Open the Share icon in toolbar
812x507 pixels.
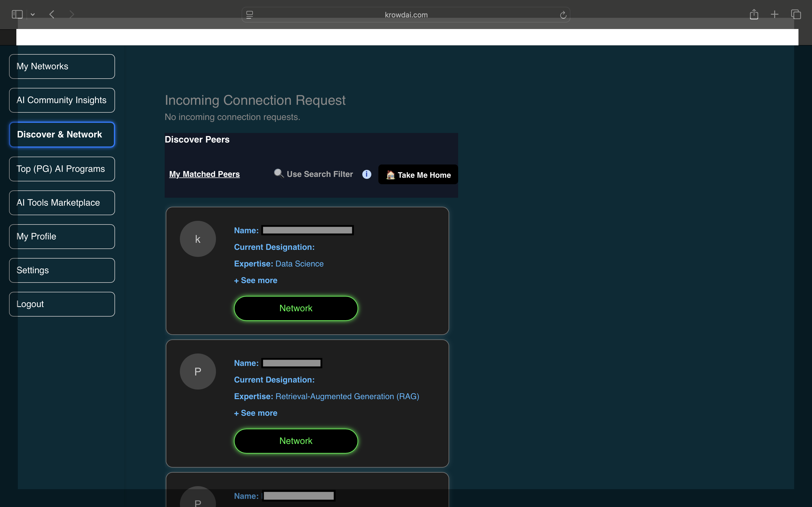(x=754, y=14)
